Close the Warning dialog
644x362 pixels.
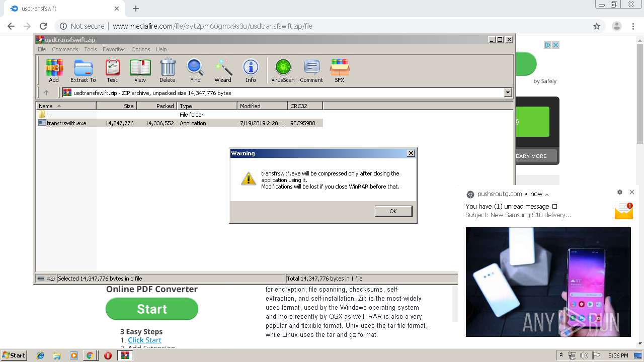click(411, 153)
